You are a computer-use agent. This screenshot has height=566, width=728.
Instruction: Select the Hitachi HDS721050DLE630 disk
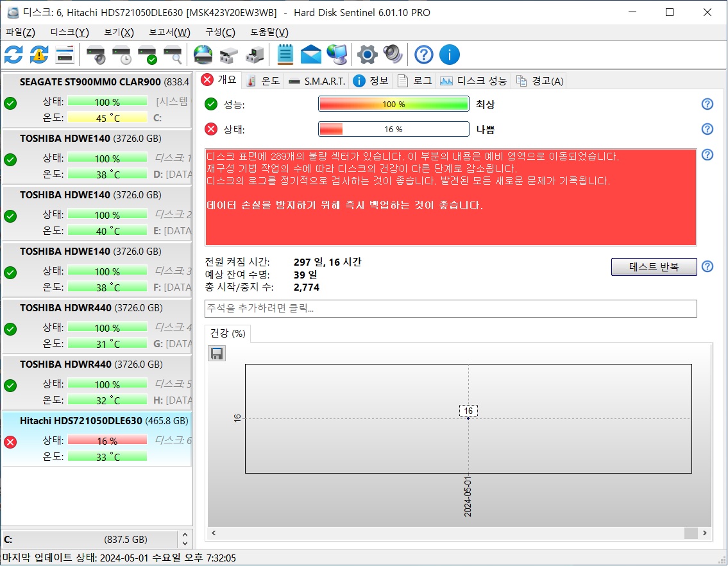[97, 439]
